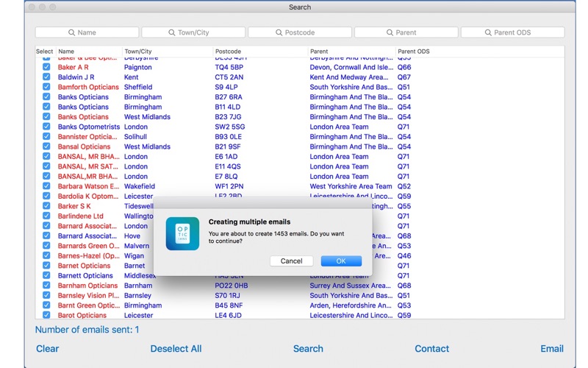This screenshot has width=588, height=368.
Task: Click the Sheffield town cell
Action: (138, 87)
